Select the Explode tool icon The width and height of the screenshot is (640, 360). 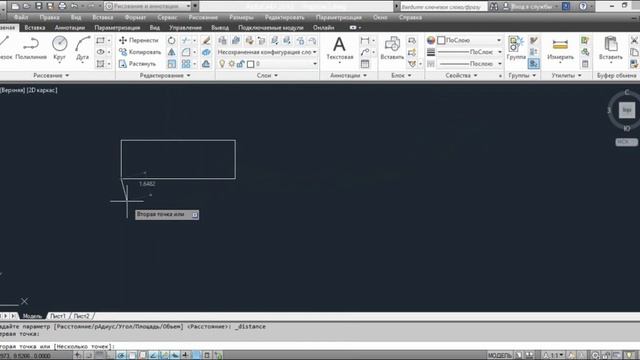(206, 52)
